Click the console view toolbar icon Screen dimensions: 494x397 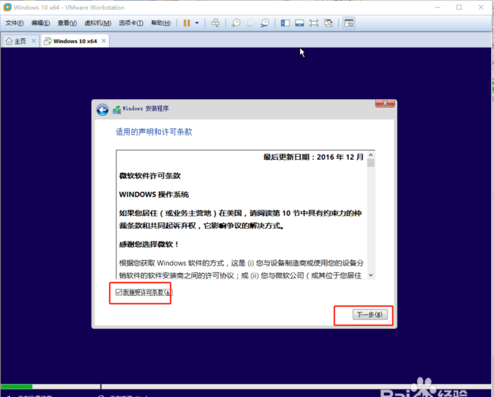(x=349, y=23)
